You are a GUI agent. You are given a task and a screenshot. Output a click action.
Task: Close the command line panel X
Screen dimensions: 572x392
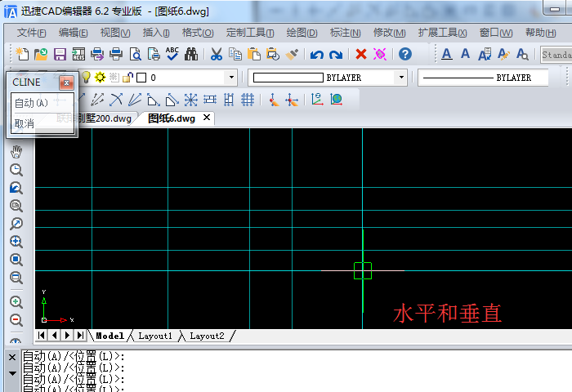coord(12,358)
